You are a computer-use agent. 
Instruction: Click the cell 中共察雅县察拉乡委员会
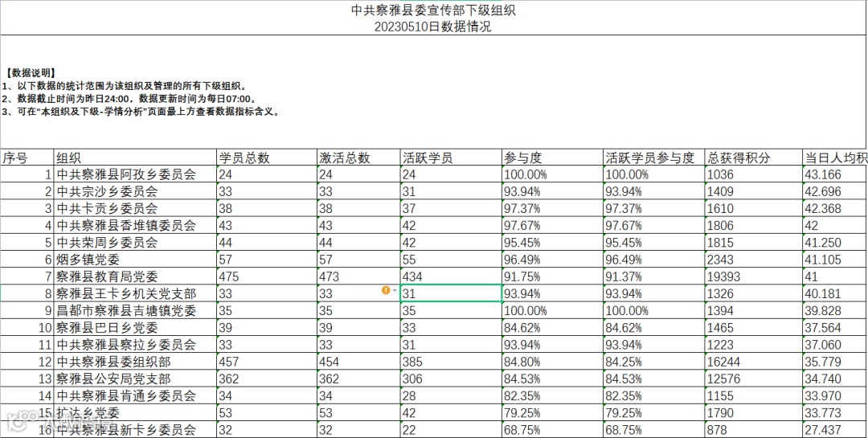134,345
